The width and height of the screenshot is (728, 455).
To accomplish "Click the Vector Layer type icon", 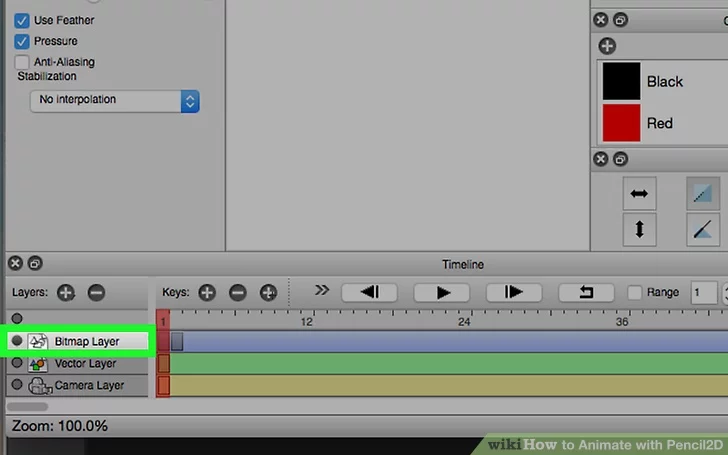I will point(38,364).
